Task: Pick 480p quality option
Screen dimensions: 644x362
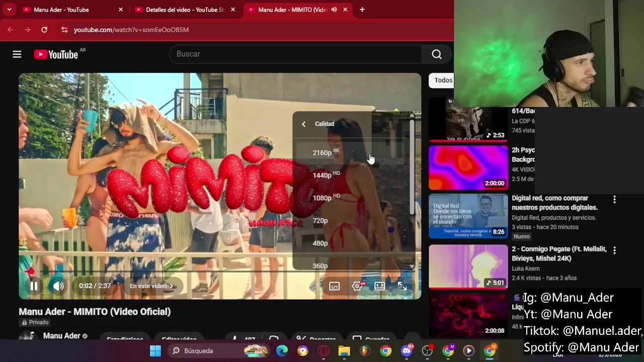Action: point(351,243)
